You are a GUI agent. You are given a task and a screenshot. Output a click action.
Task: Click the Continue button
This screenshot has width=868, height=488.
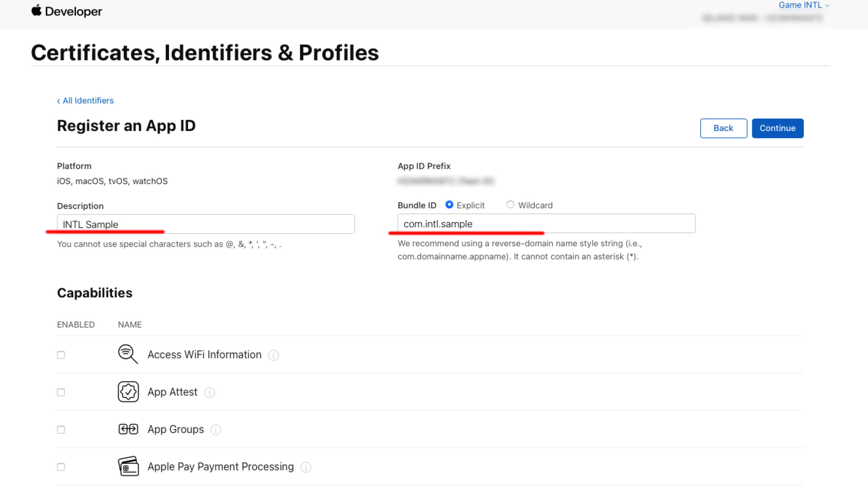coord(777,128)
